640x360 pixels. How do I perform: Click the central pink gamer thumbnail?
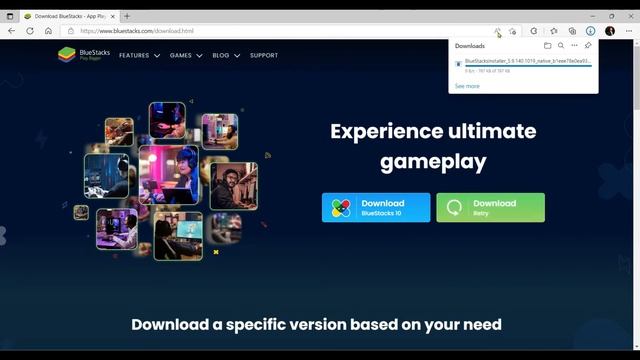pyautogui.click(x=169, y=175)
